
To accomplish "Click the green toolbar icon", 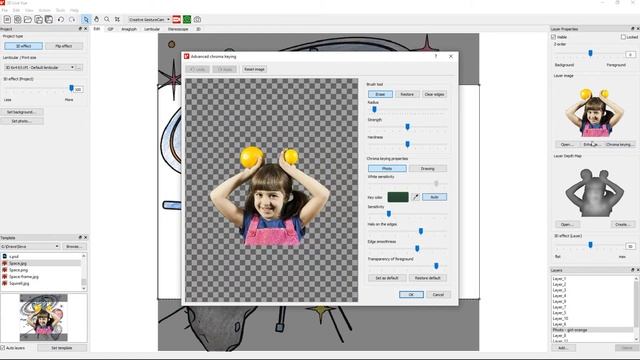I will tap(187, 19).
